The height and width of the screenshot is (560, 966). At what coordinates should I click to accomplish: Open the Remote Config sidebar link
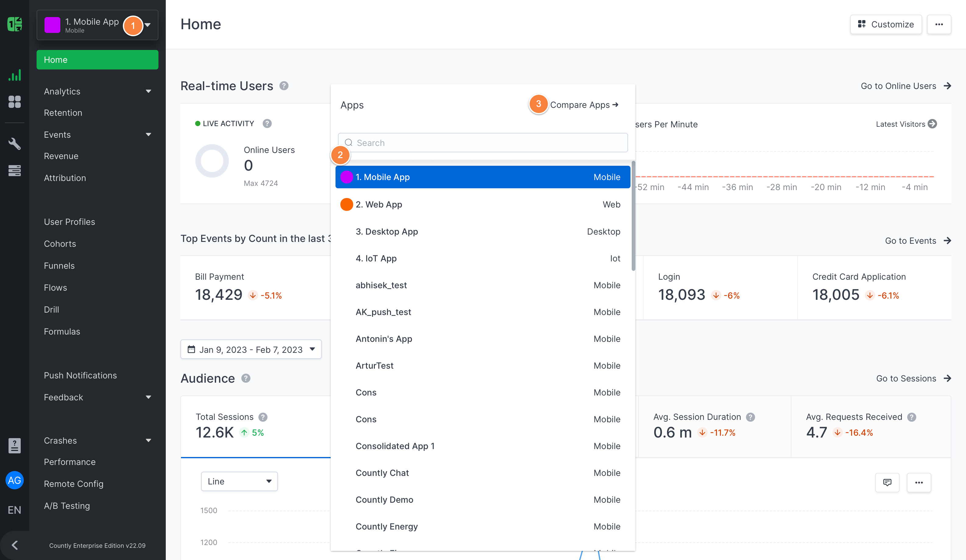[x=74, y=484]
